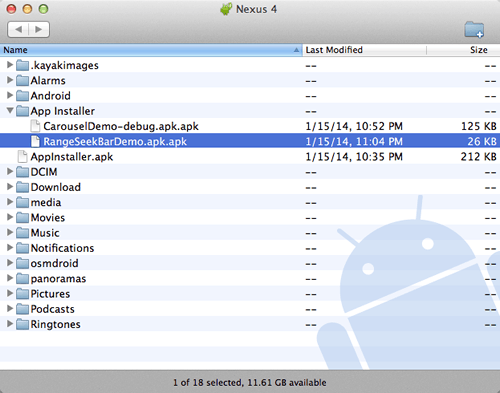Image resolution: width=500 pixels, height=393 pixels.
Task: Select the Podcasts folder name
Action: [x=52, y=309]
